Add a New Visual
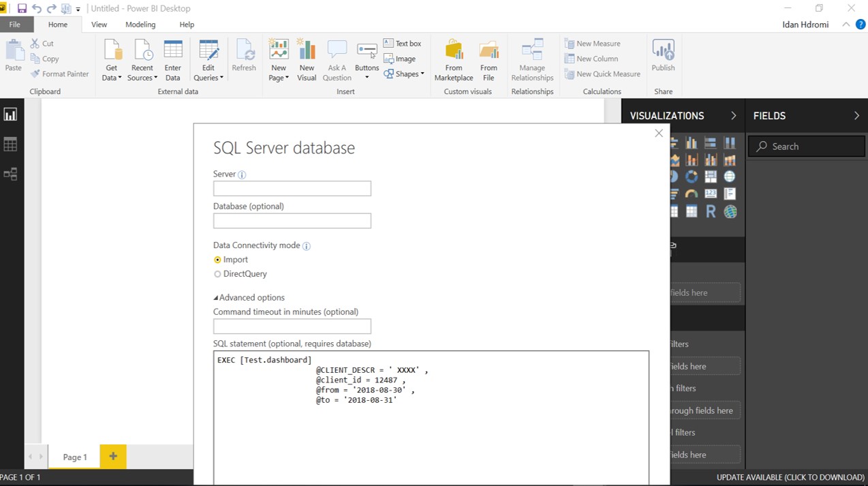This screenshot has width=868, height=486. (307, 60)
